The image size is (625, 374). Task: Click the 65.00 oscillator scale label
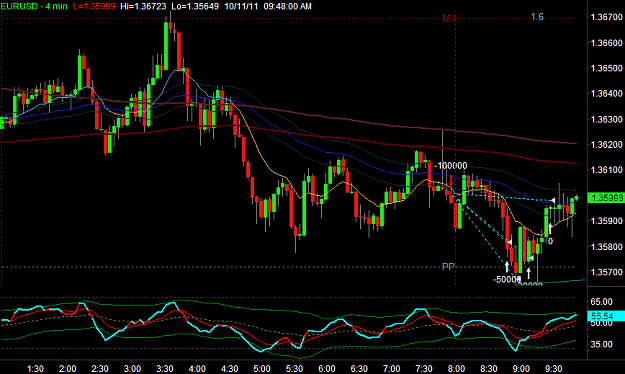pyautogui.click(x=601, y=302)
